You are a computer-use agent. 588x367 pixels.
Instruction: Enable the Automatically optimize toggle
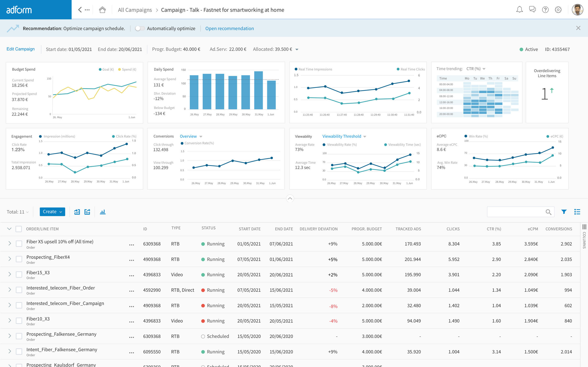click(140, 28)
